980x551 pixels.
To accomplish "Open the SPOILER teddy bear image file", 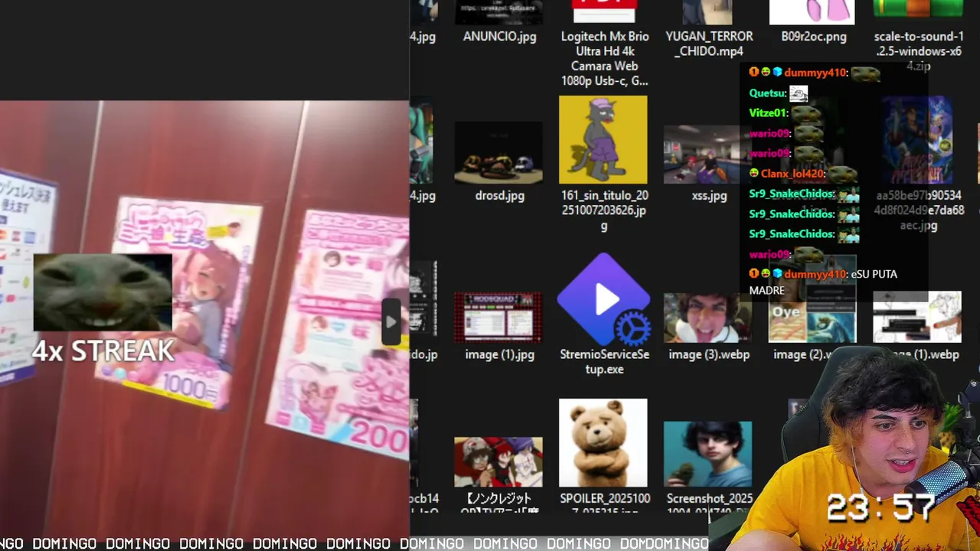I will click(603, 443).
